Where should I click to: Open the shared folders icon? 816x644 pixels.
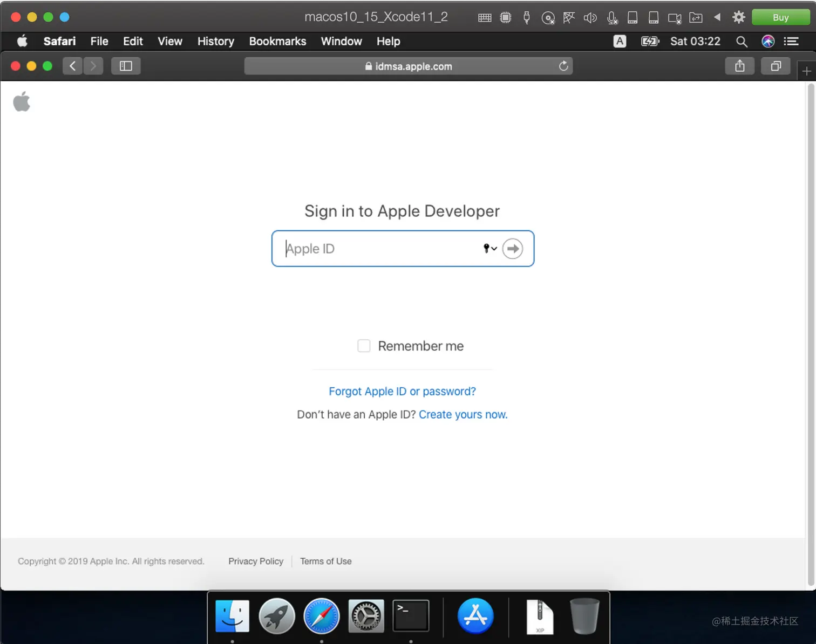696,17
